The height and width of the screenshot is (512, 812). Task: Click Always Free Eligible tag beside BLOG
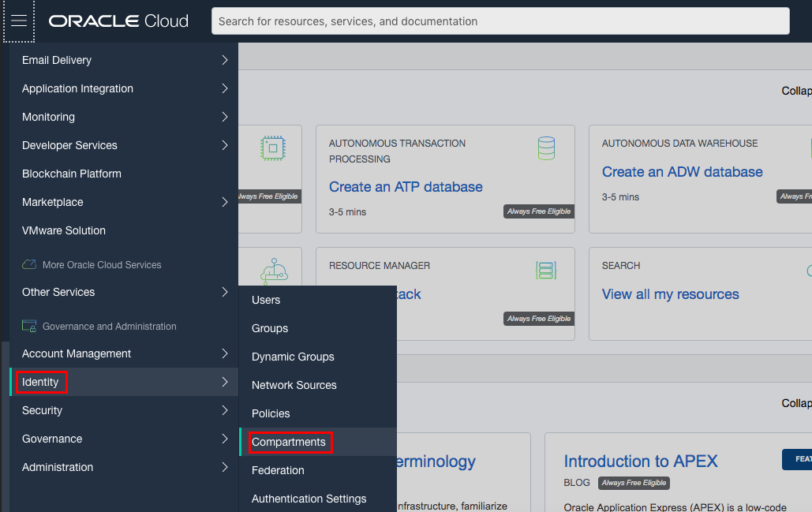(x=634, y=483)
